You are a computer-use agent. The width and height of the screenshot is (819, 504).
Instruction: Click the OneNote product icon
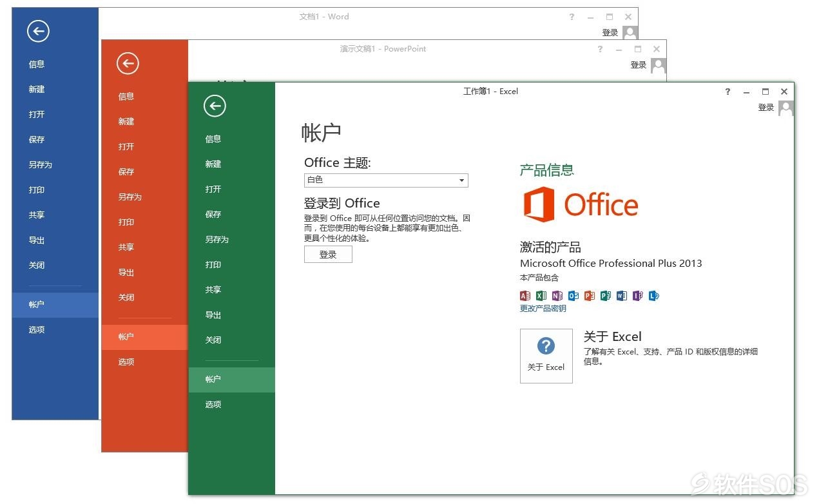click(557, 296)
